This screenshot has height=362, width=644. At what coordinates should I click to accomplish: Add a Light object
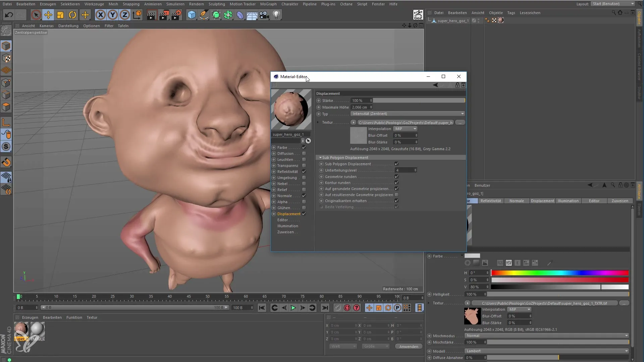coord(276,15)
